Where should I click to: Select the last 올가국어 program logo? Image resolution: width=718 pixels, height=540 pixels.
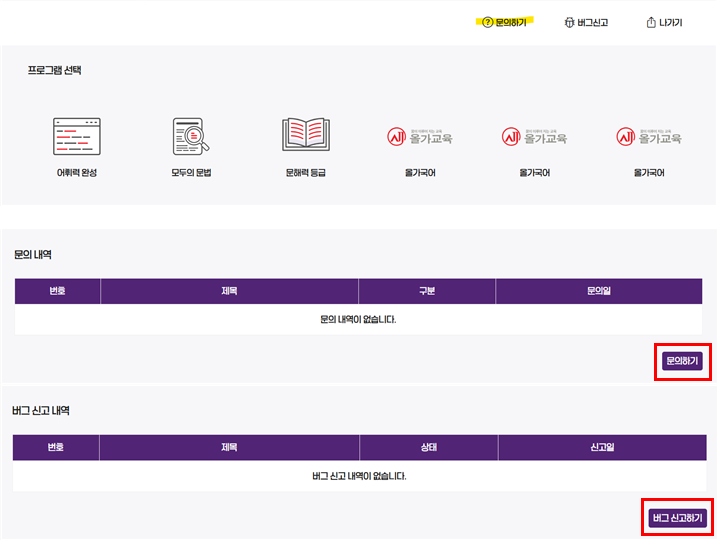648,137
